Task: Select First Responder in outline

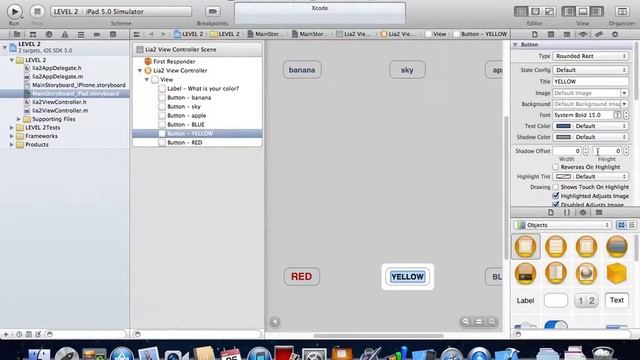Action: [x=174, y=62]
